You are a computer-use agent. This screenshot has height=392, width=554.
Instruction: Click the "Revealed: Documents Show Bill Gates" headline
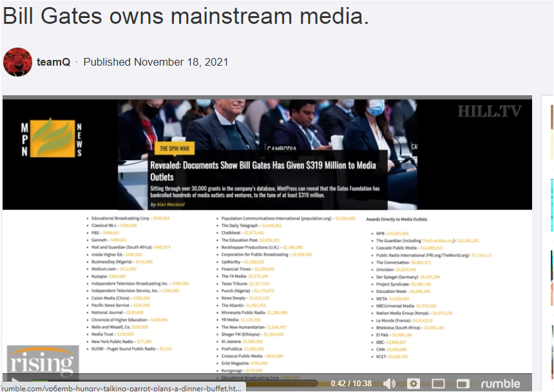[x=263, y=171]
